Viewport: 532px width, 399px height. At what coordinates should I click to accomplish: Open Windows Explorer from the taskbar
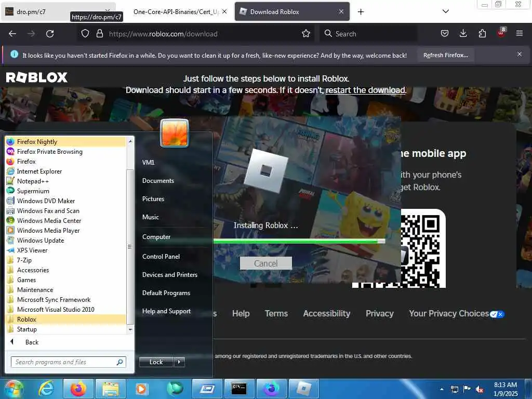coord(110,389)
